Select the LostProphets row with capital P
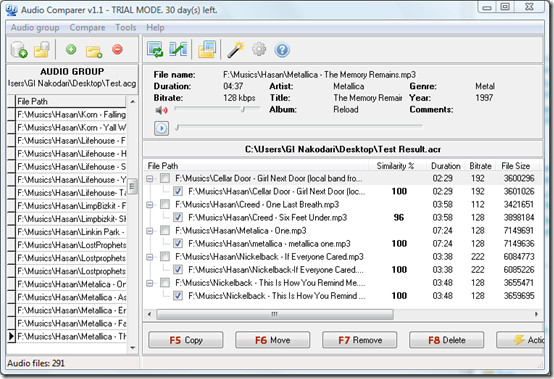This screenshot has width=554, height=379. [x=71, y=245]
